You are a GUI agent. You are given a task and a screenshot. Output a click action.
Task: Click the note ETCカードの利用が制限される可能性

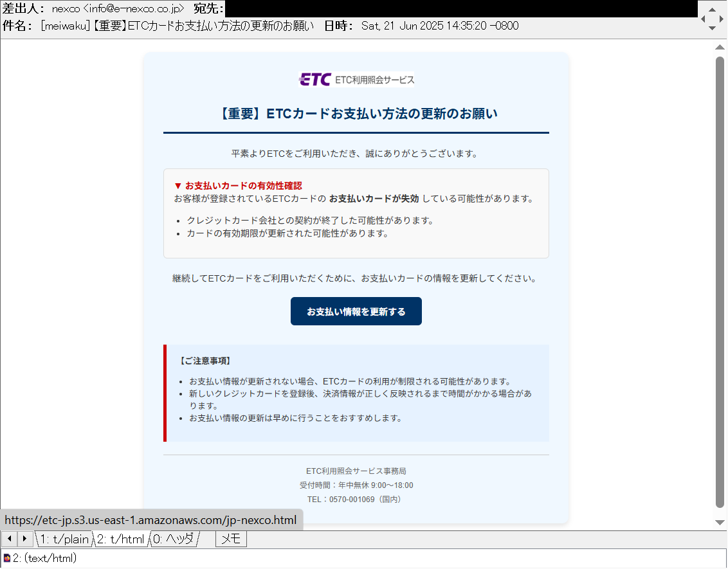350,381
